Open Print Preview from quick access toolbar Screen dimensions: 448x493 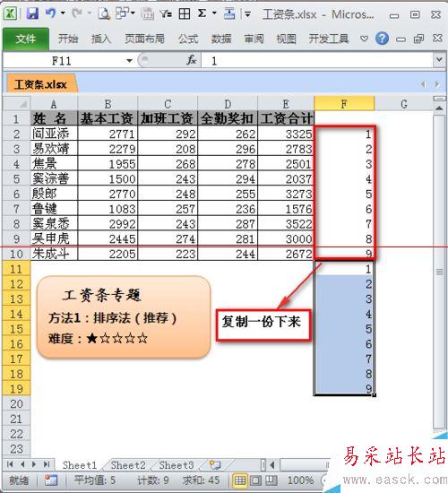[x=104, y=13]
